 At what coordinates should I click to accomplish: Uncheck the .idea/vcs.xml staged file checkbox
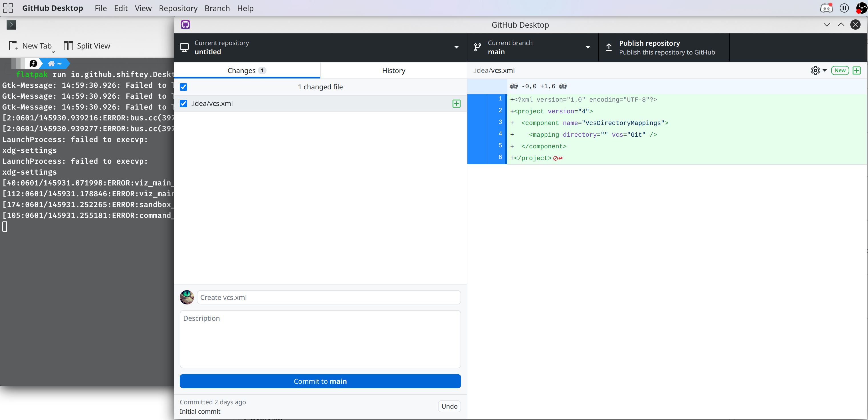[184, 103]
